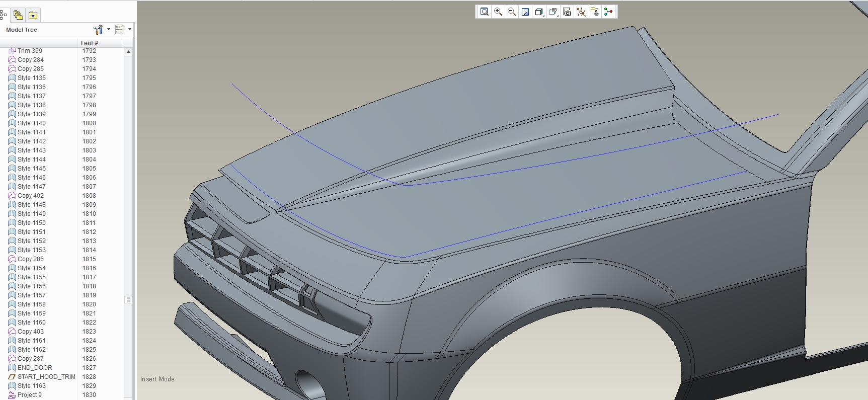Click the Model Tree vertical scrollbar thumb
This screenshot has width=868, height=400.
point(128,299)
